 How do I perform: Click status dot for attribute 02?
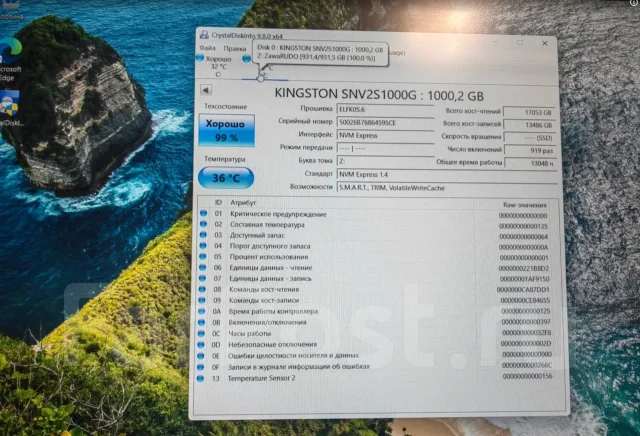(203, 224)
